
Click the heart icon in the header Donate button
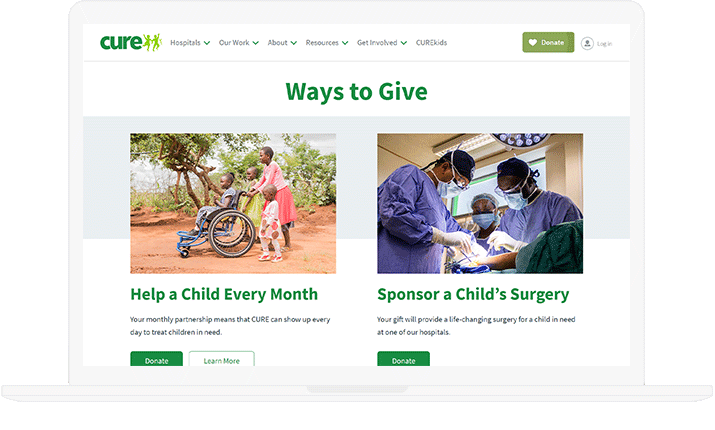click(x=533, y=42)
